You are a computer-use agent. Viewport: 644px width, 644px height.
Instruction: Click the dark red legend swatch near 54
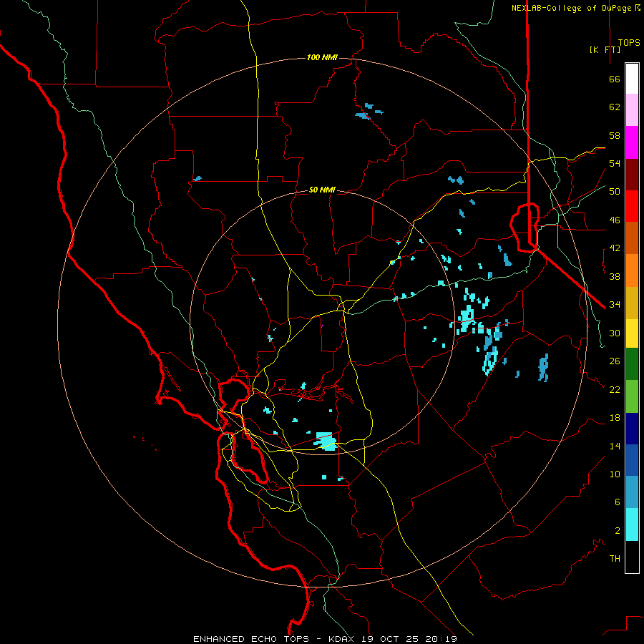(x=632, y=174)
